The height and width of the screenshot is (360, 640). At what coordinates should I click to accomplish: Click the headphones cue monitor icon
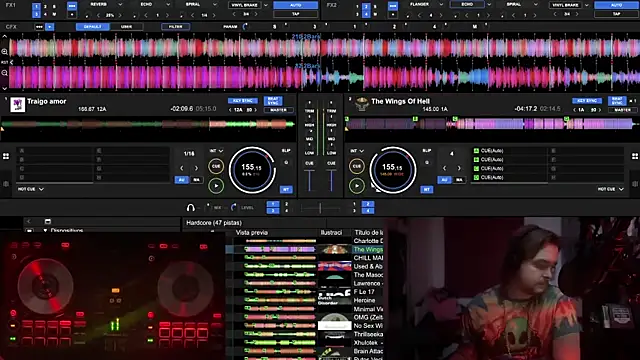pyautogui.click(x=191, y=207)
